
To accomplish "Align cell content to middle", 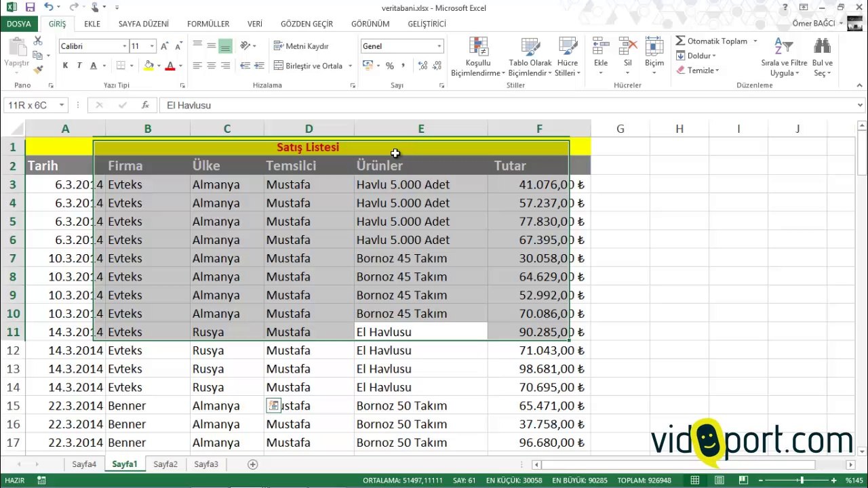I will click(212, 46).
